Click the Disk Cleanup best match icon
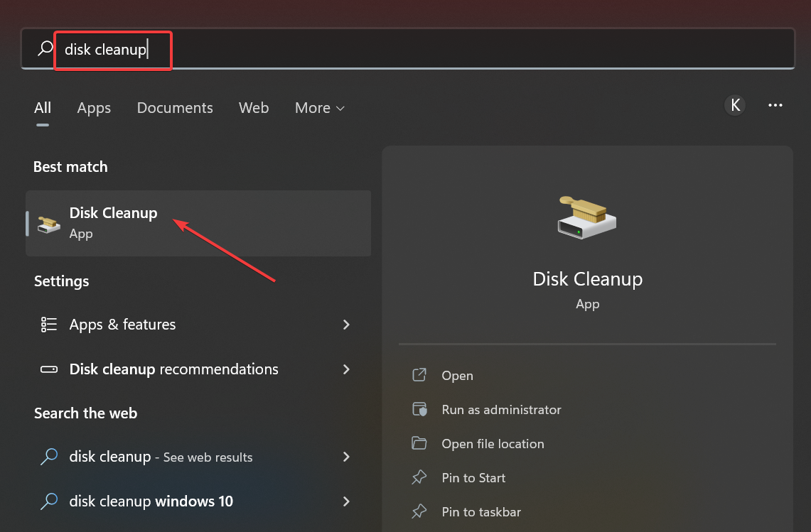This screenshot has width=811, height=532. pyautogui.click(x=49, y=223)
